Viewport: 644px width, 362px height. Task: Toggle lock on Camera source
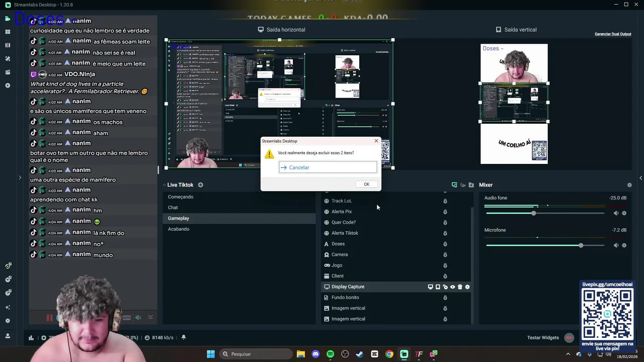pyautogui.click(x=445, y=254)
